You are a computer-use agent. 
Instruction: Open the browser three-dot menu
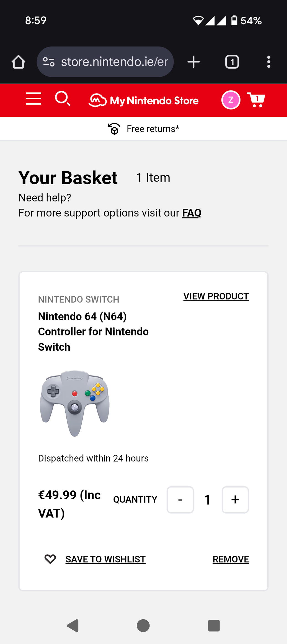point(268,62)
